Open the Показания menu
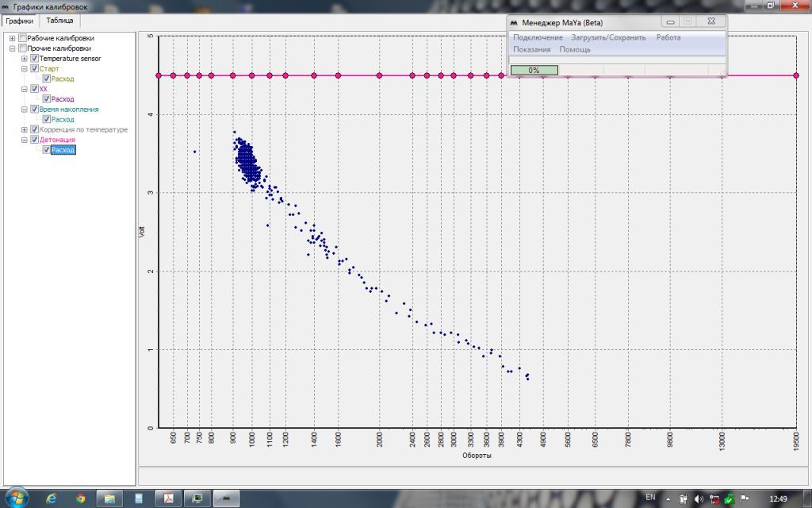The image size is (812, 508). coord(532,49)
